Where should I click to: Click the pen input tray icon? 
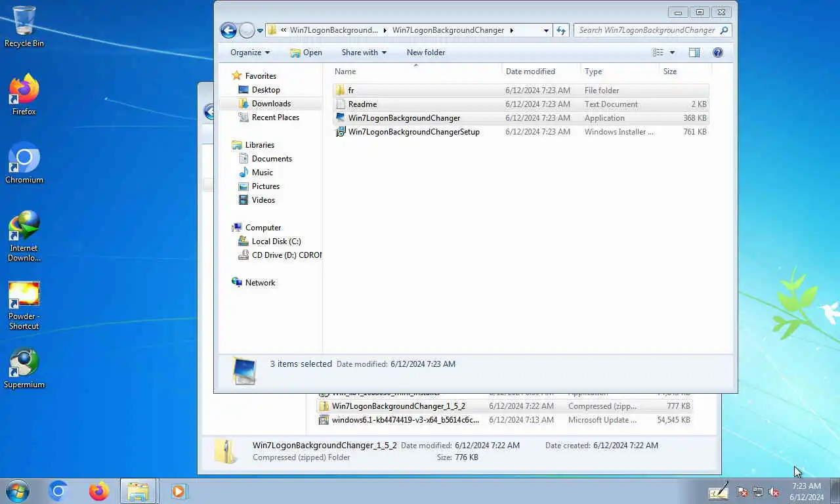719,491
